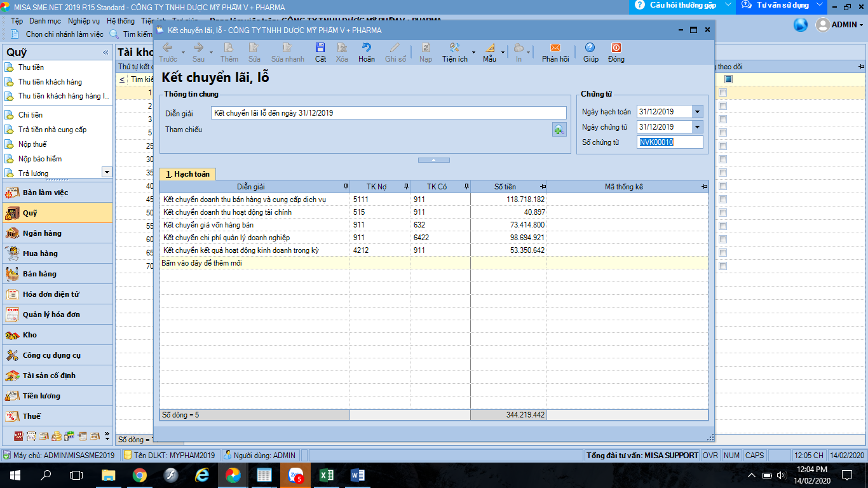Click the Đóng close icon in toolbar
868x488 pixels.
pos(616,48)
